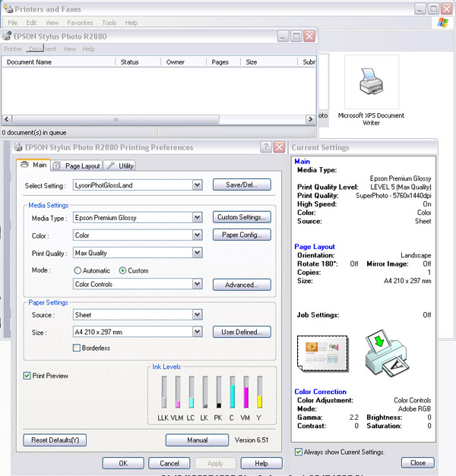The image size is (456, 476).
Task: Open Favorites menu in Printers and Faxes
Action: (x=80, y=23)
